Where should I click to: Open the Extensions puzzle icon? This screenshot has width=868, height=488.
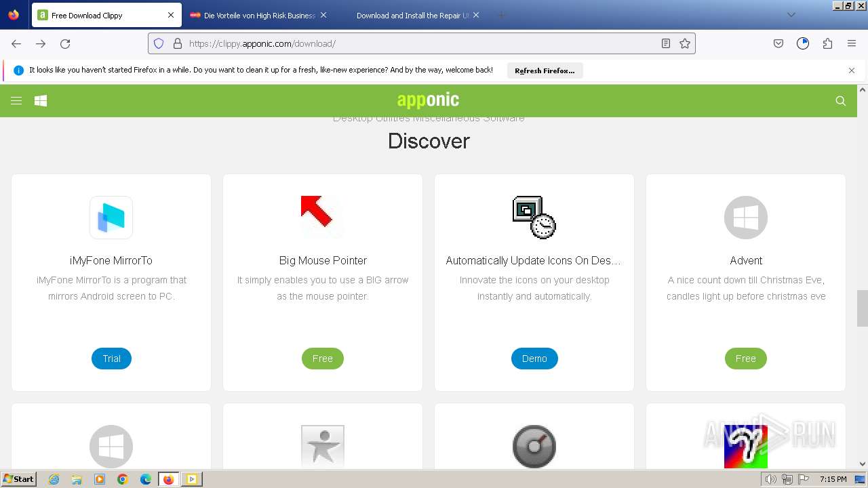(x=827, y=43)
